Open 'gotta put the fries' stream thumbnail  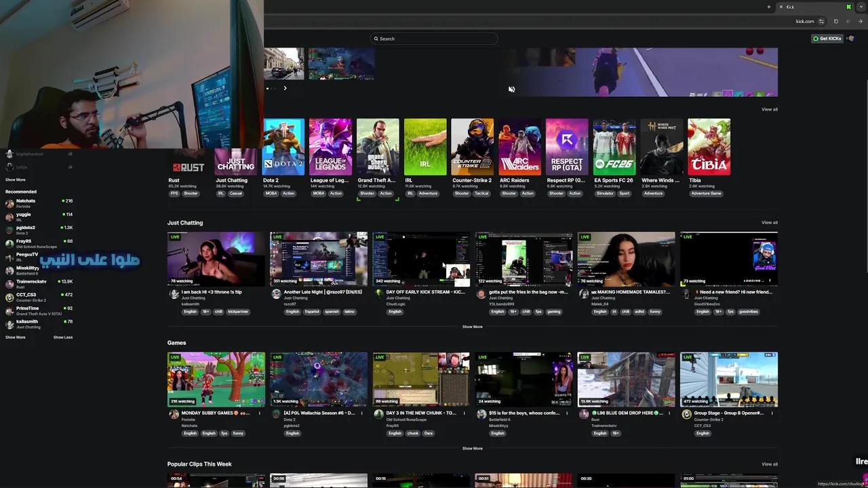524,259
